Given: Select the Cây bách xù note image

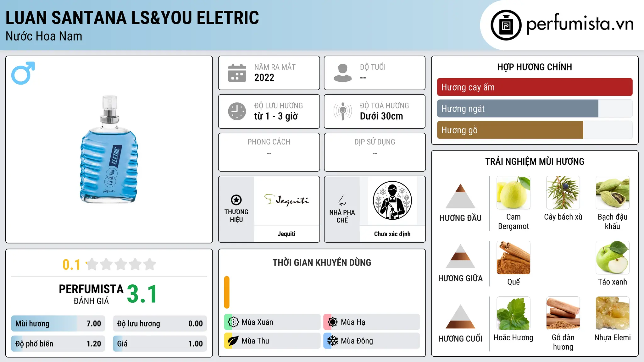Looking at the screenshot, I should [x=563, y=193].
